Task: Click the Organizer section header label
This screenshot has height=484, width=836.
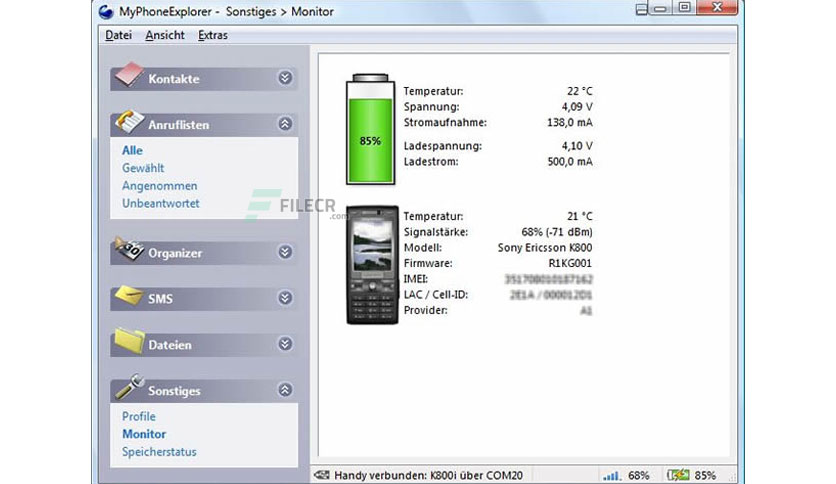Action: 175,253
